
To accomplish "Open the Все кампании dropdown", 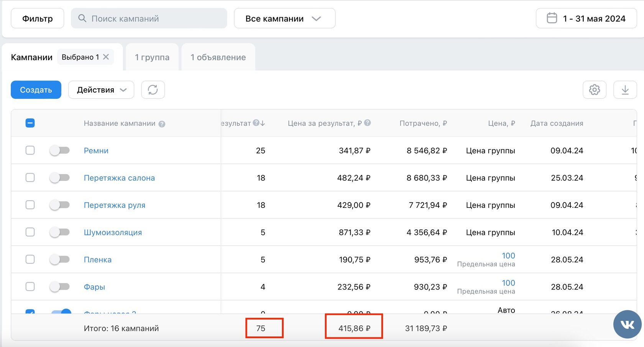I will (x=284, y=18).
